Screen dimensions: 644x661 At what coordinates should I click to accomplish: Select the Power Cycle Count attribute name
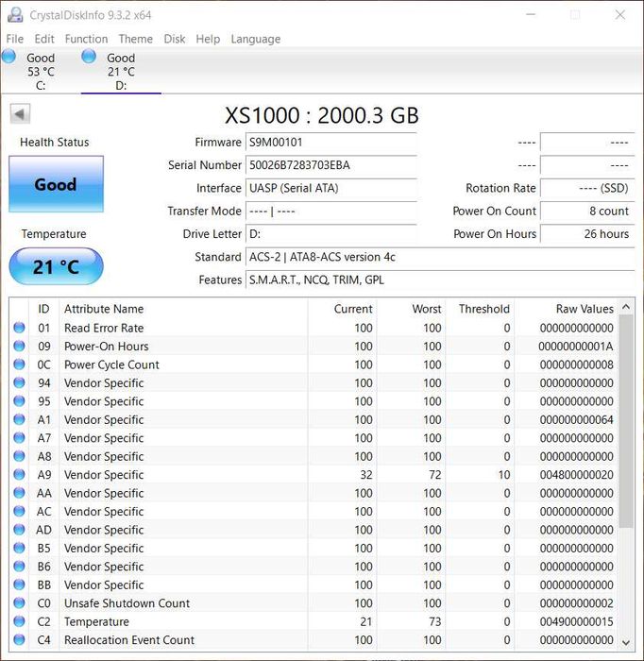click(111, 364)
